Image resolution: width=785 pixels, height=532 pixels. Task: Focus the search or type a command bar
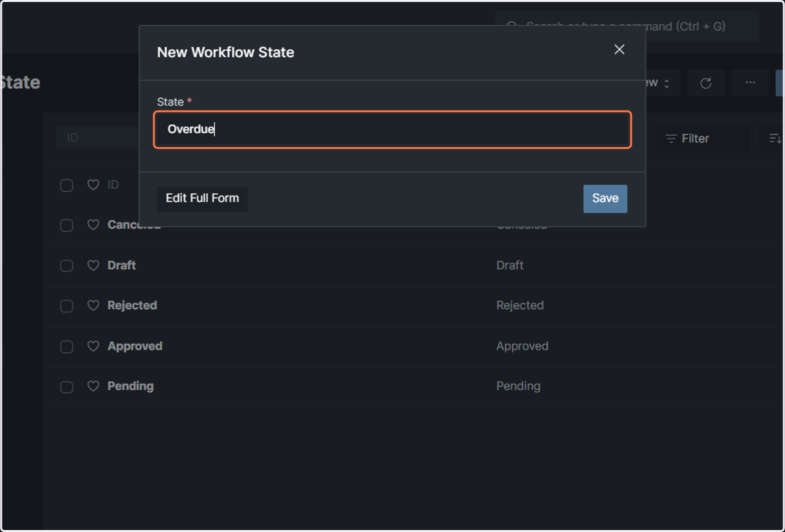coord(627,27)
